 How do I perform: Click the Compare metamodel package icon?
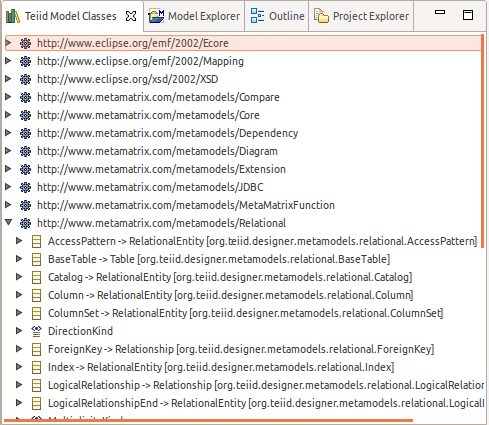[25, 97]
